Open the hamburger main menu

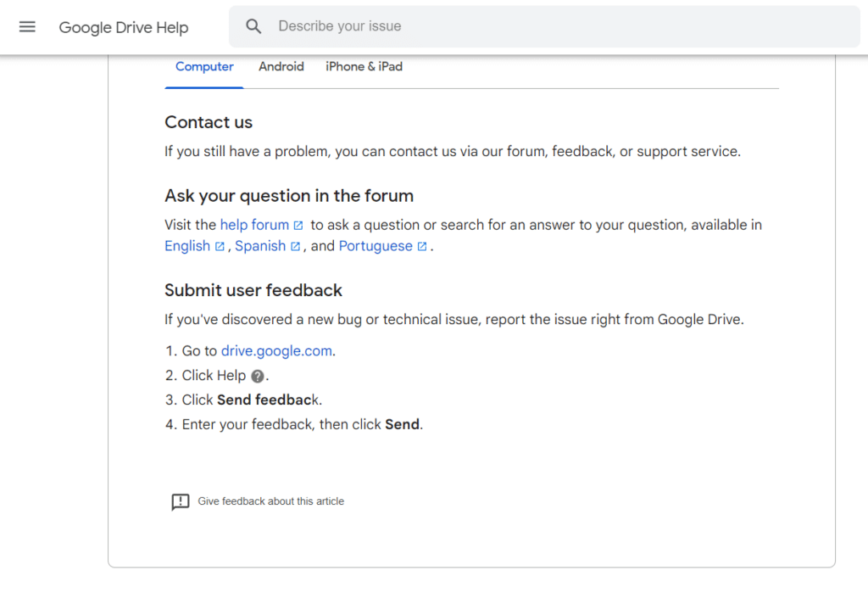tap(27, 26)
